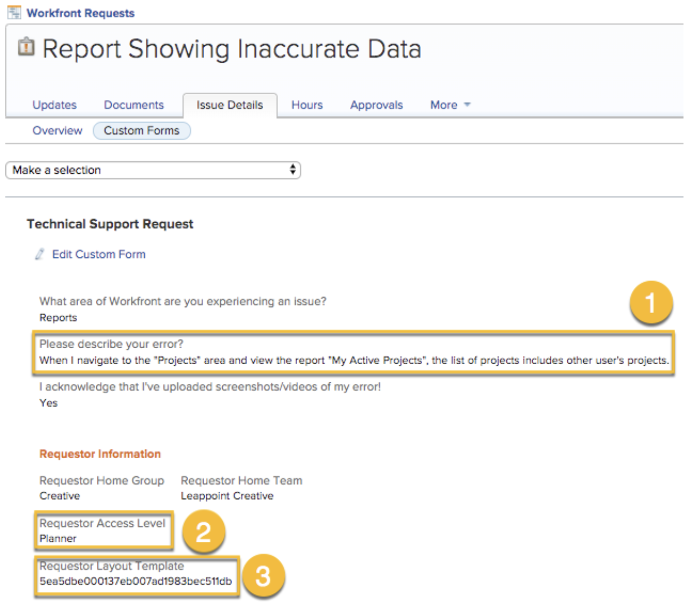The image size is (700, 615).
Task: Click the Edit Custom Form link
Action: pos(99,254)
